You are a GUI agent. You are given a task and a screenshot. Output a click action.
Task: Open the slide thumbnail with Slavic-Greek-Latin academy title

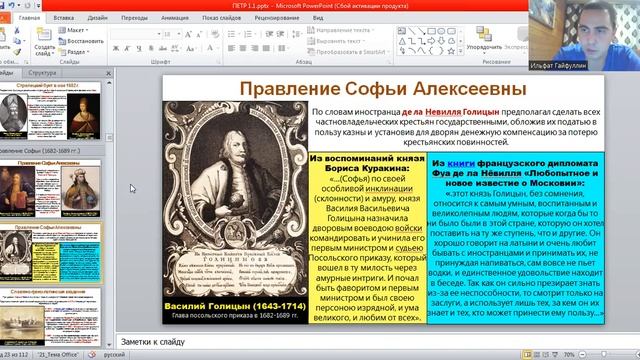pos(50,318)
